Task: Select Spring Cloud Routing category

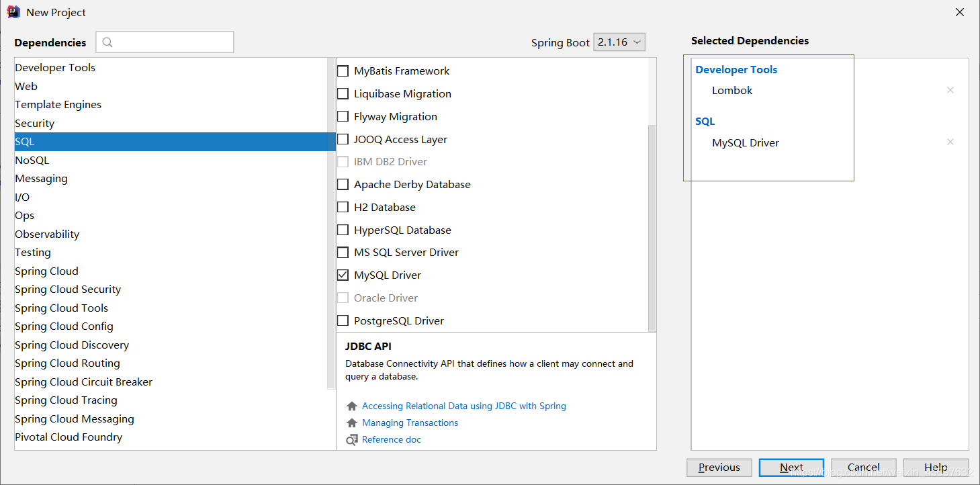Action: 171,363
